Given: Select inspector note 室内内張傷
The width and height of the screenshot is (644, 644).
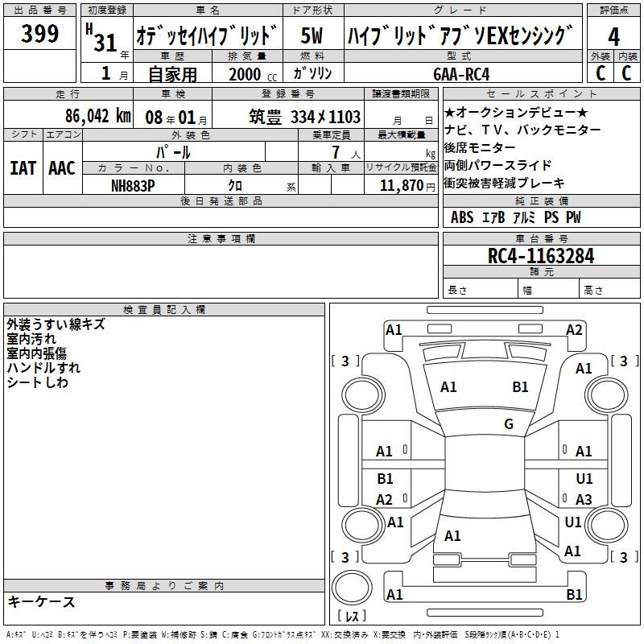Looking at the screenshot, I should click(x=36, y=353).
